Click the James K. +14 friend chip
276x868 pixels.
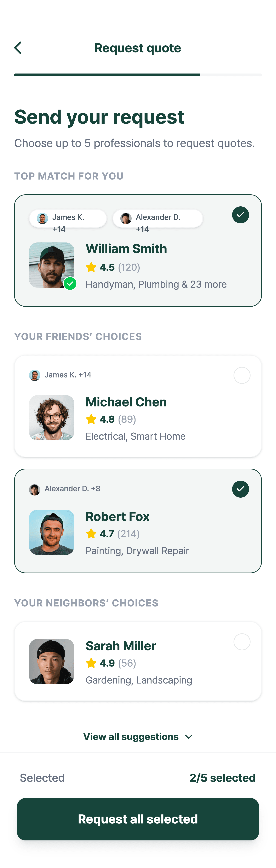(x=68, y=218)
